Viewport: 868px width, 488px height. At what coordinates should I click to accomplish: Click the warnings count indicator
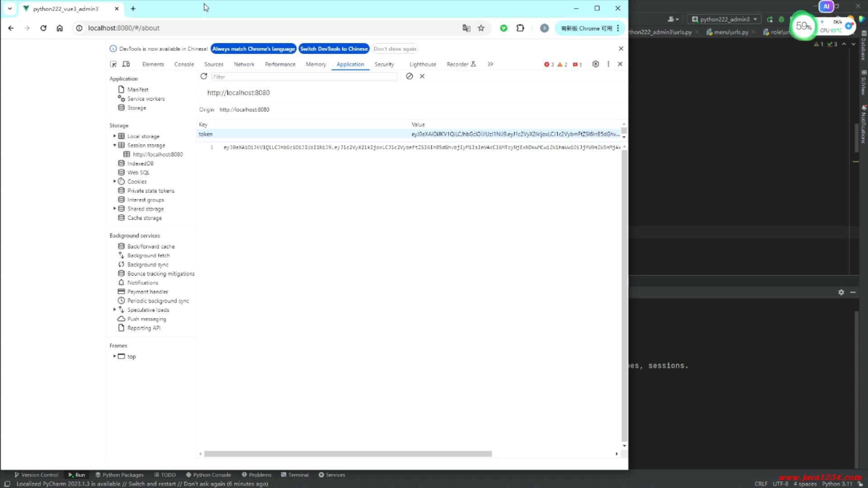[562, 64]
